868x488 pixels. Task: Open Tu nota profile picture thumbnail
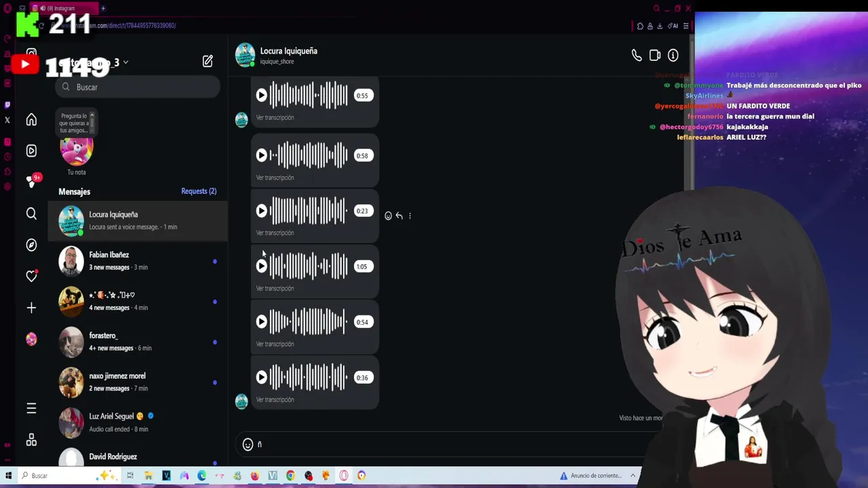coord(77,149)
